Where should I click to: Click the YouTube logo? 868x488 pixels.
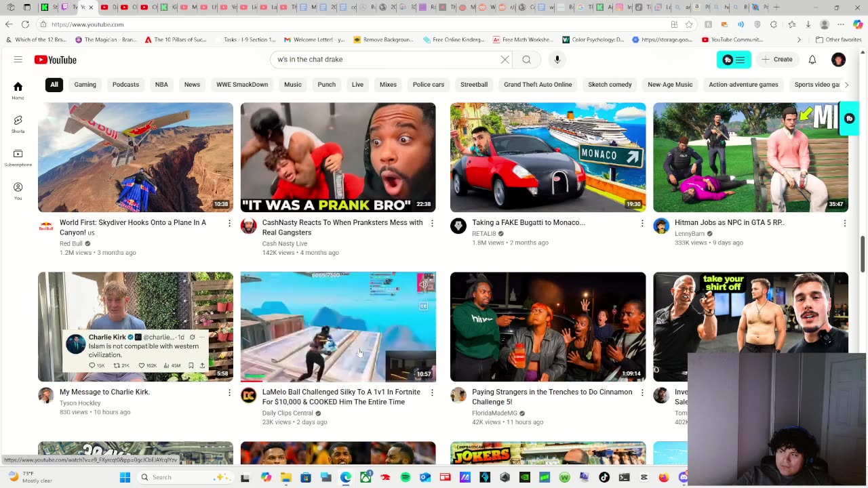pyautogui.click(x=56, y=60)
